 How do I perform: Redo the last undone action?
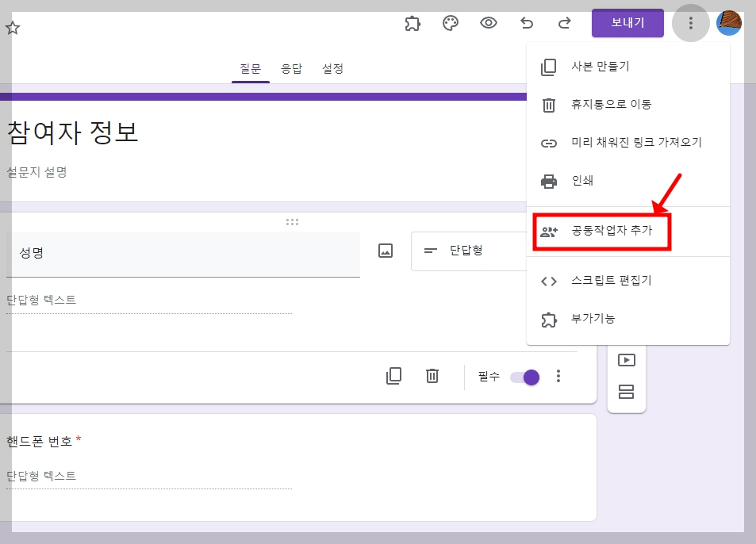tap(564, 23)
